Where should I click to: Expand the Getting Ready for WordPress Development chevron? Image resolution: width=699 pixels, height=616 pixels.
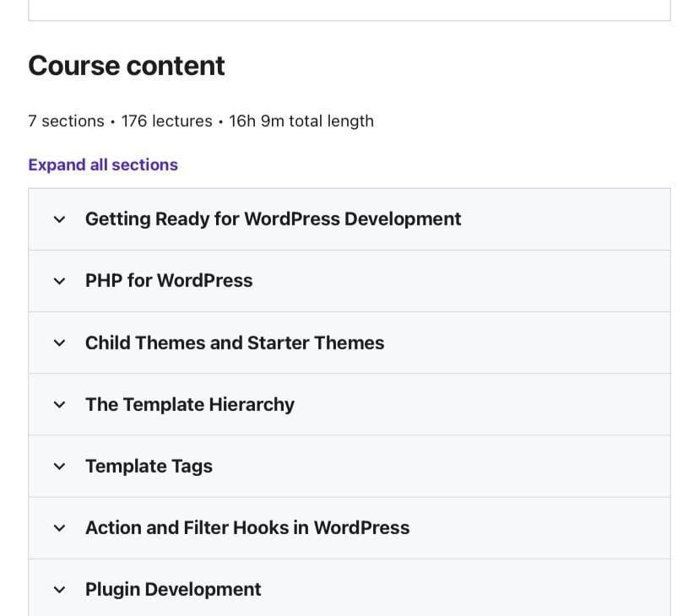59,219
